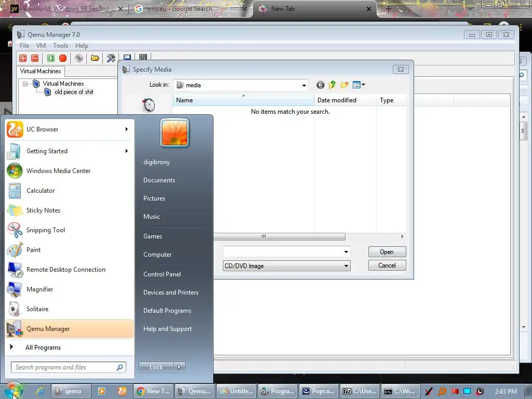Open UC Browser from the Start menu
The height and width of the screenshot is (399, 532).
pos(70,129)
